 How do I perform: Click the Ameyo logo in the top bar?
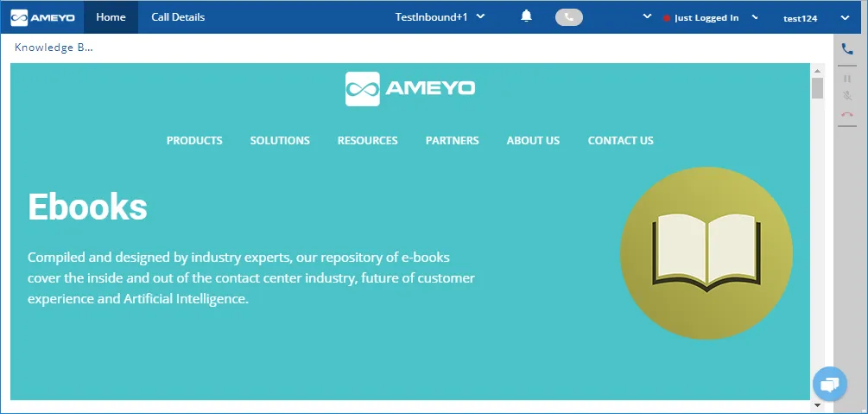(43, 18)
